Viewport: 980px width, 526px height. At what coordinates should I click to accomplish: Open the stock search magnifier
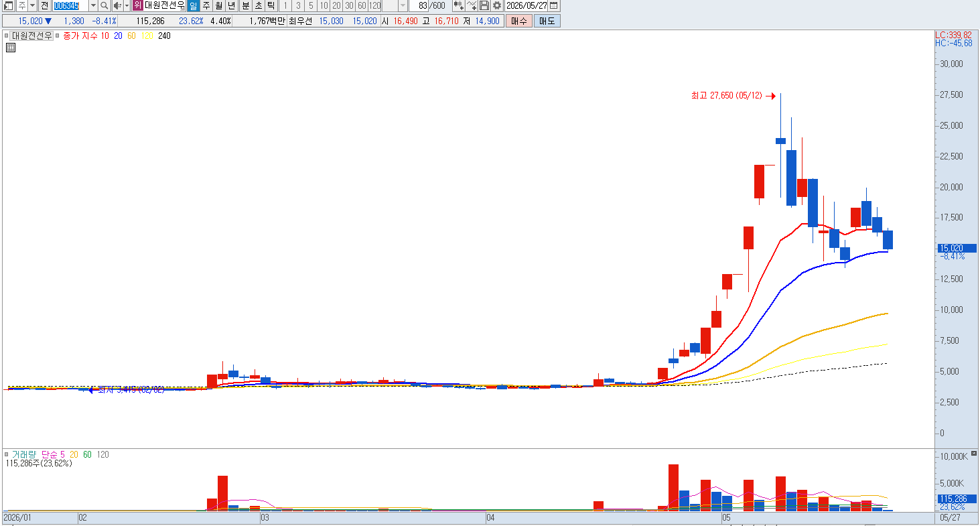pos(104,5)
